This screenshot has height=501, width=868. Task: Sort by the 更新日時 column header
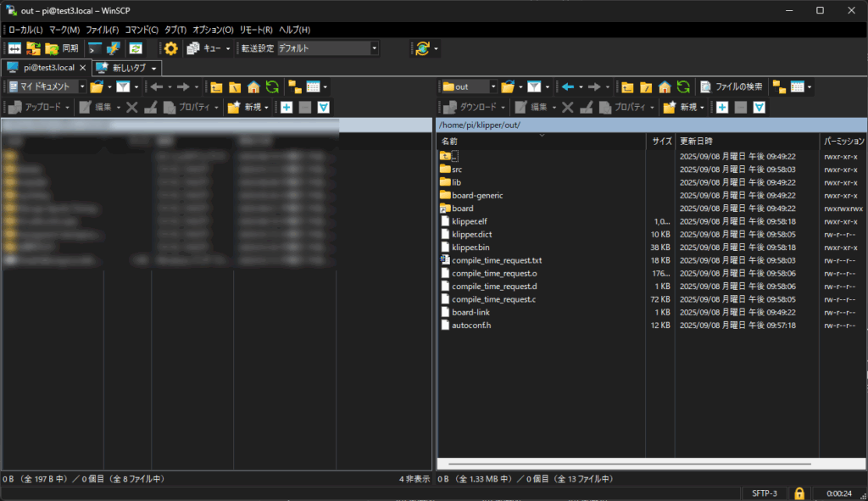tap(697, 142)
